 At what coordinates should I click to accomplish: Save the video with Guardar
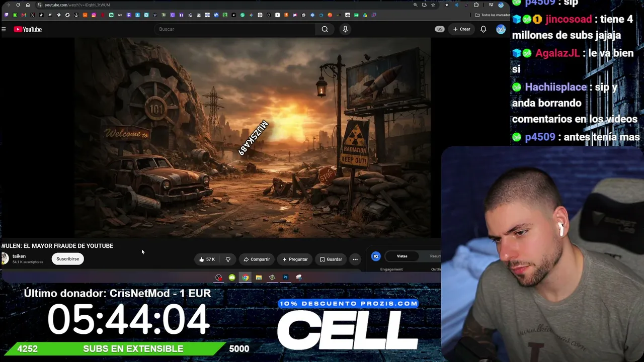pyautogui.click(x=331, y=259)
